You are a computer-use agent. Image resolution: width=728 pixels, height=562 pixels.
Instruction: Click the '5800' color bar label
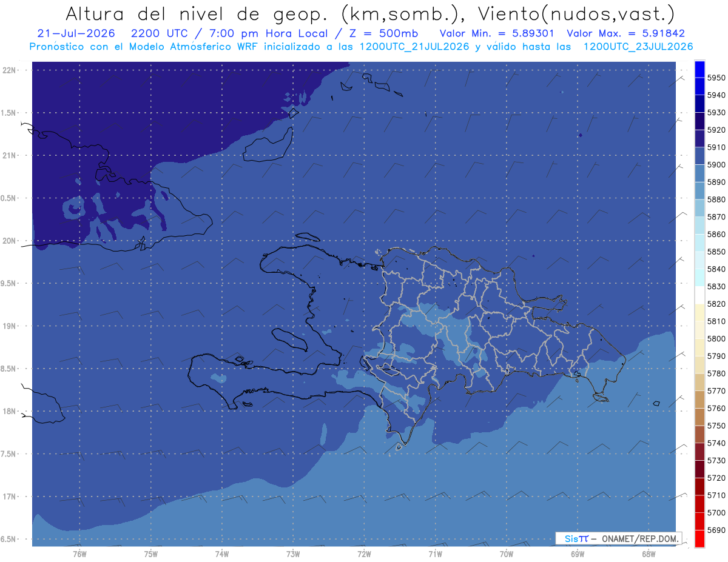pos(716,338)
